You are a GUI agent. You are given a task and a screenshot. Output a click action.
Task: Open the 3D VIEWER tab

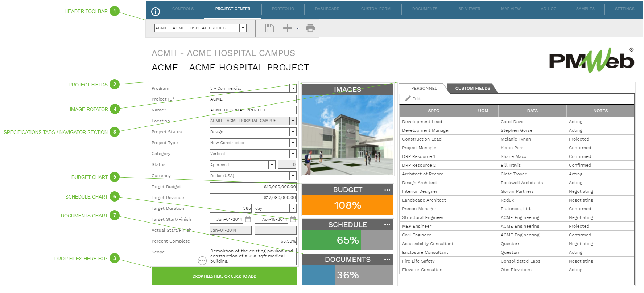click(469, 9)
